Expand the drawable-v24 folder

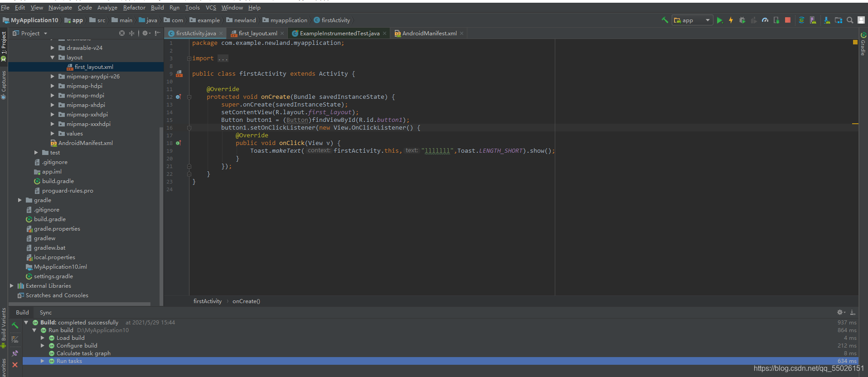[x=53, y=48]
